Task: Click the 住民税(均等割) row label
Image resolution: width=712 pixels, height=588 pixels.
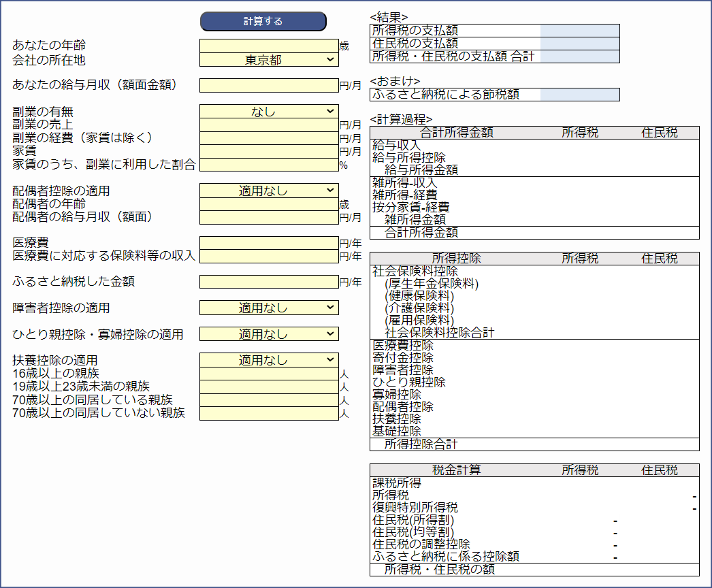Action: pyautogui.click(x=413, y=532)
